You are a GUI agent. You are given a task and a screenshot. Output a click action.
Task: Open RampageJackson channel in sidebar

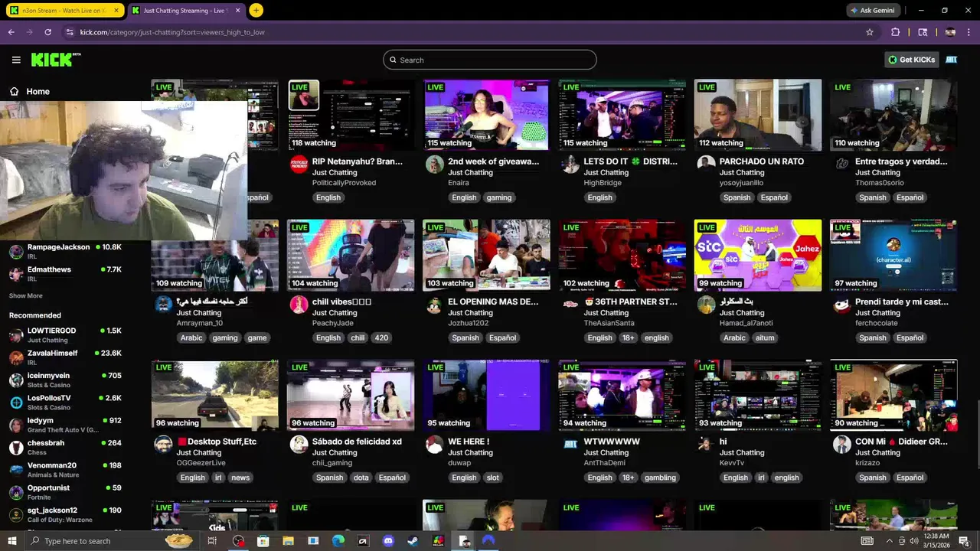click(65, 251)
